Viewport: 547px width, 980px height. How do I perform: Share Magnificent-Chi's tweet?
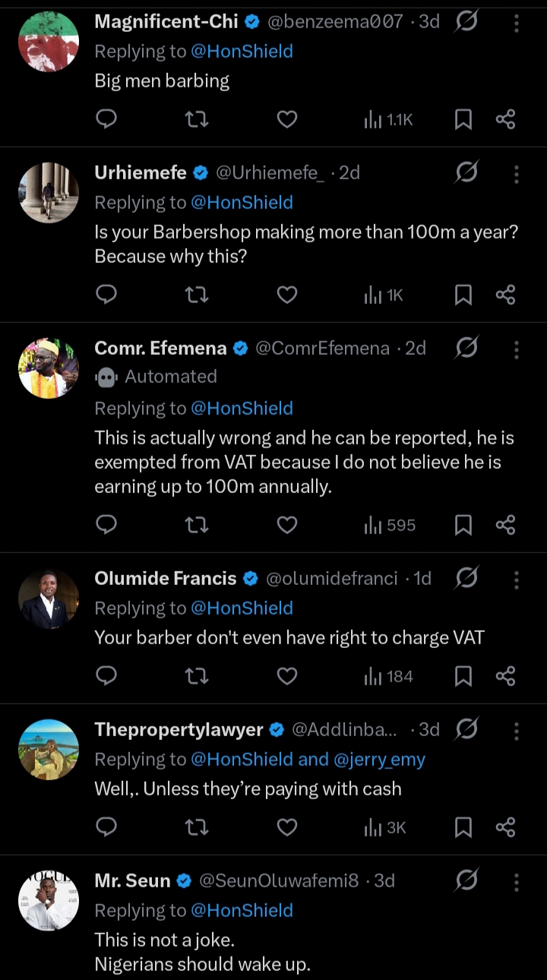click(x=505, y=119)
